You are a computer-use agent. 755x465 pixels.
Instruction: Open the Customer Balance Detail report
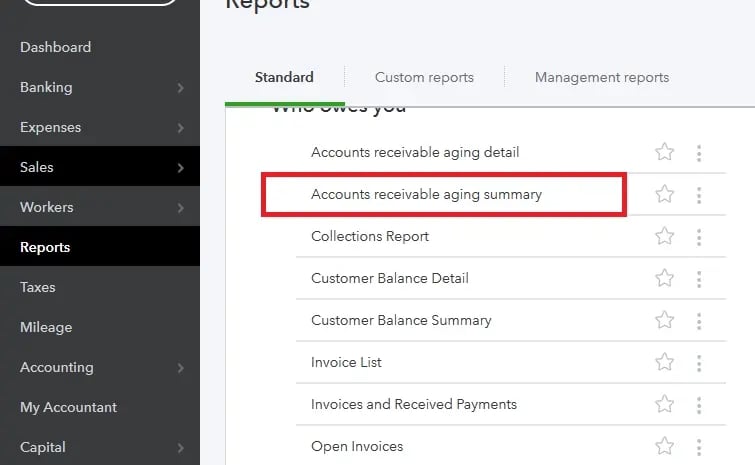click(390, 278)
